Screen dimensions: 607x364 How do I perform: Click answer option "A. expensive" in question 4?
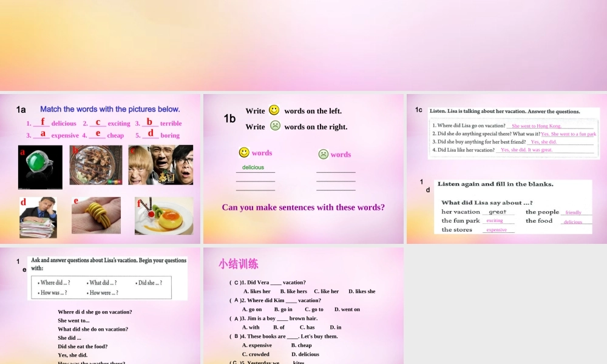(257, 345)
